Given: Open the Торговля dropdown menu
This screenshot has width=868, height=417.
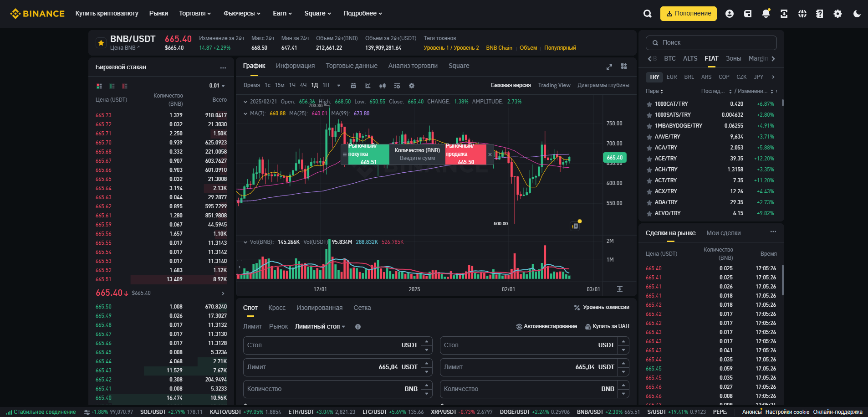Looking at the screenshot, I should coord(195,13).
